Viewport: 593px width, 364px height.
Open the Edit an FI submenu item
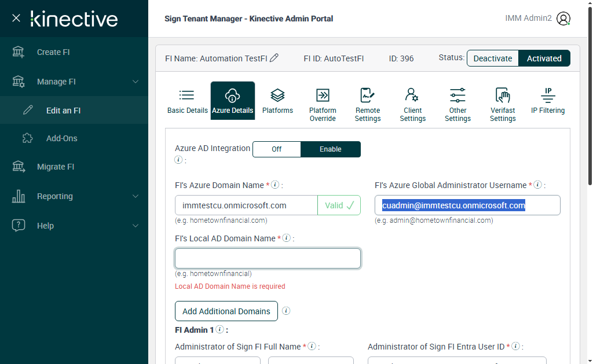coord(74,110)
